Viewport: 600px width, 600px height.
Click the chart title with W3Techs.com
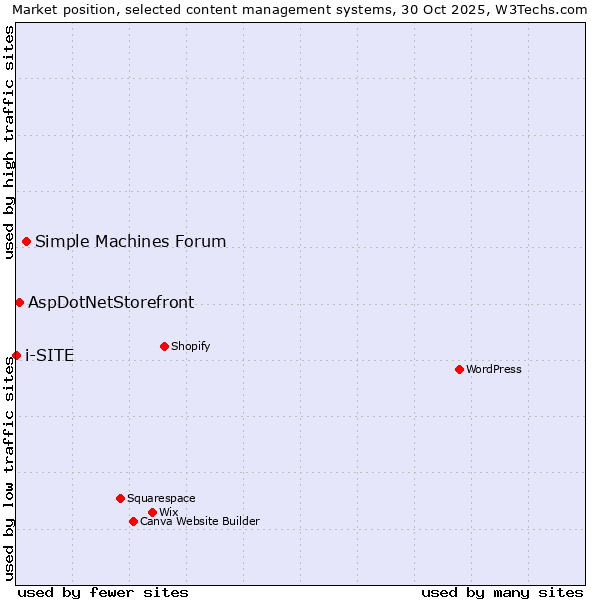[299, 9]
